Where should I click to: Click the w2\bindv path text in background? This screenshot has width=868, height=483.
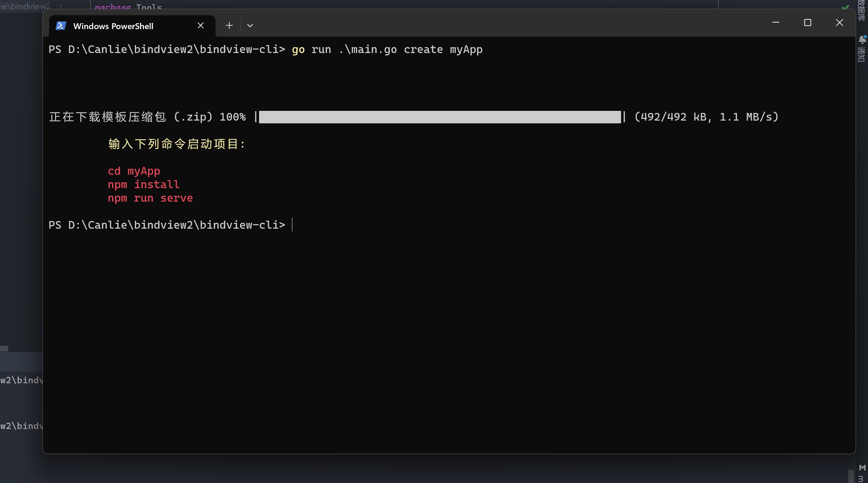tap(21, 380)
